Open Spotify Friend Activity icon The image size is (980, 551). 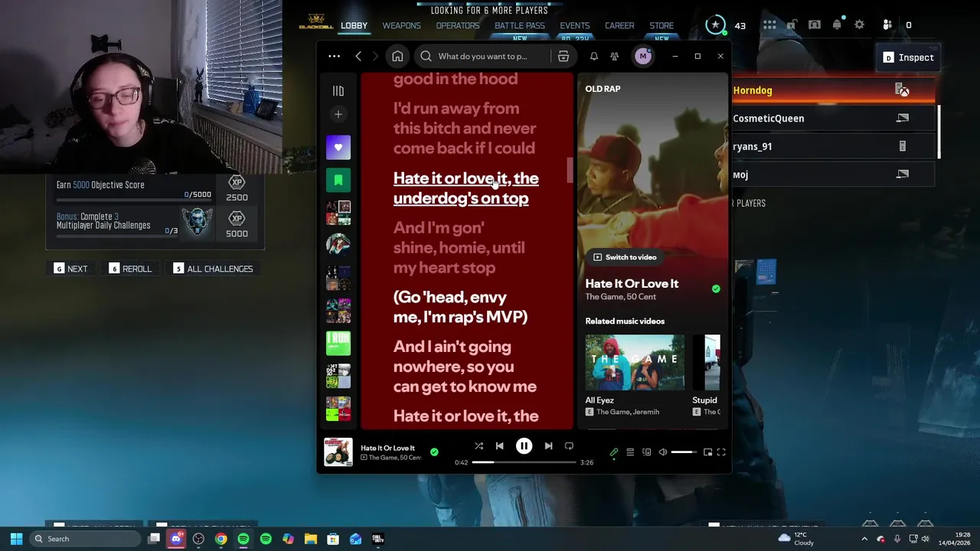click(614, 56)
